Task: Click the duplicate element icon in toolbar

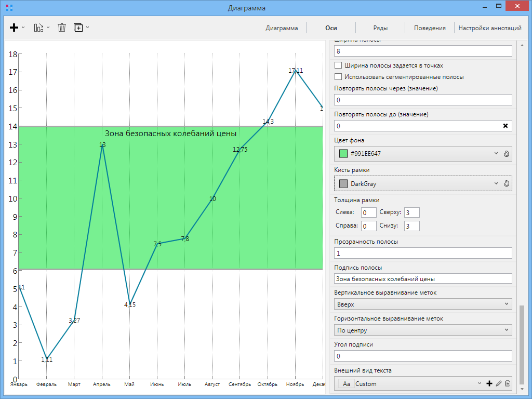Action: point(78,28)
